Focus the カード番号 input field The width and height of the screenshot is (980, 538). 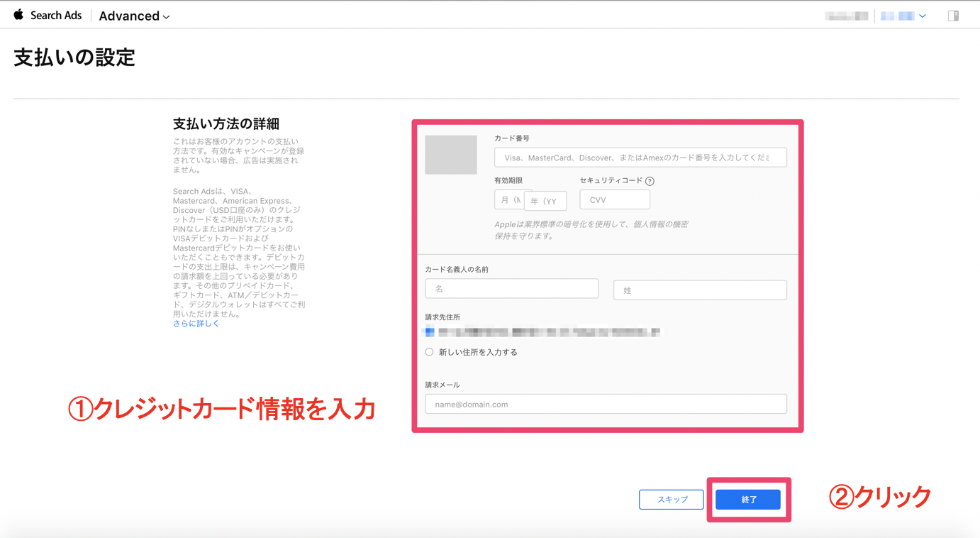(640, 158)
